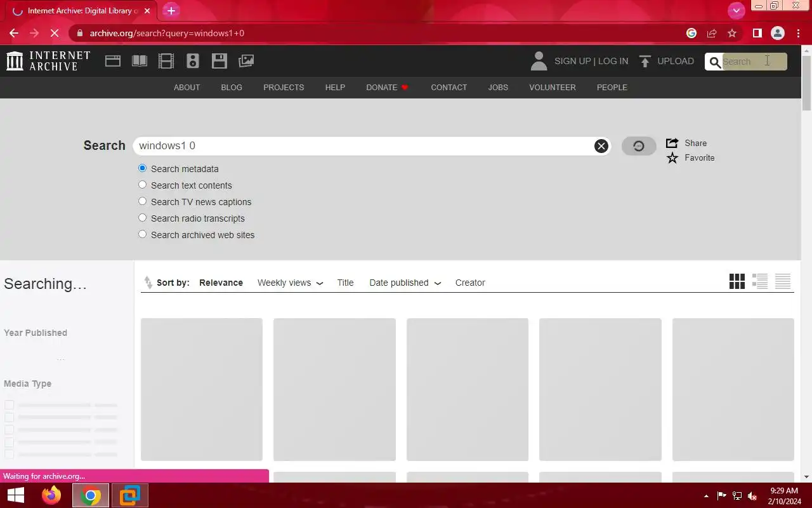The width and height of the screenshot is (812, 508).
Task: Open the Web (Wayback Machine) icon
Action: point(113,61)
